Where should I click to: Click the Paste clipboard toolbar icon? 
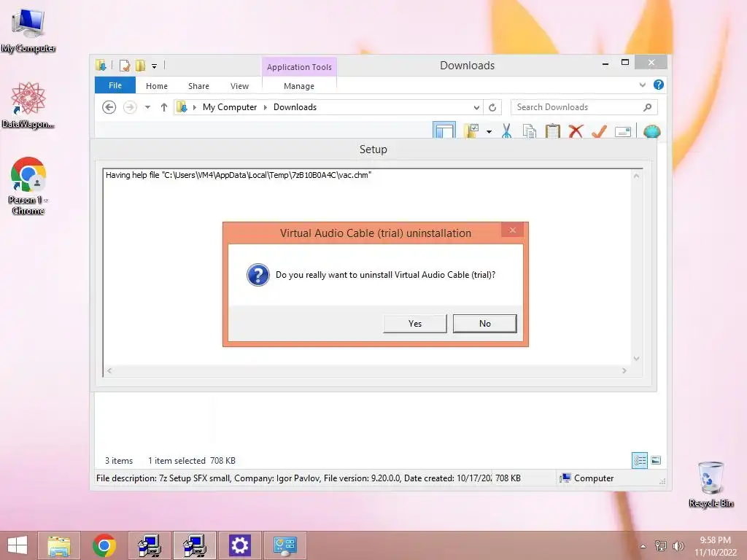553,131
